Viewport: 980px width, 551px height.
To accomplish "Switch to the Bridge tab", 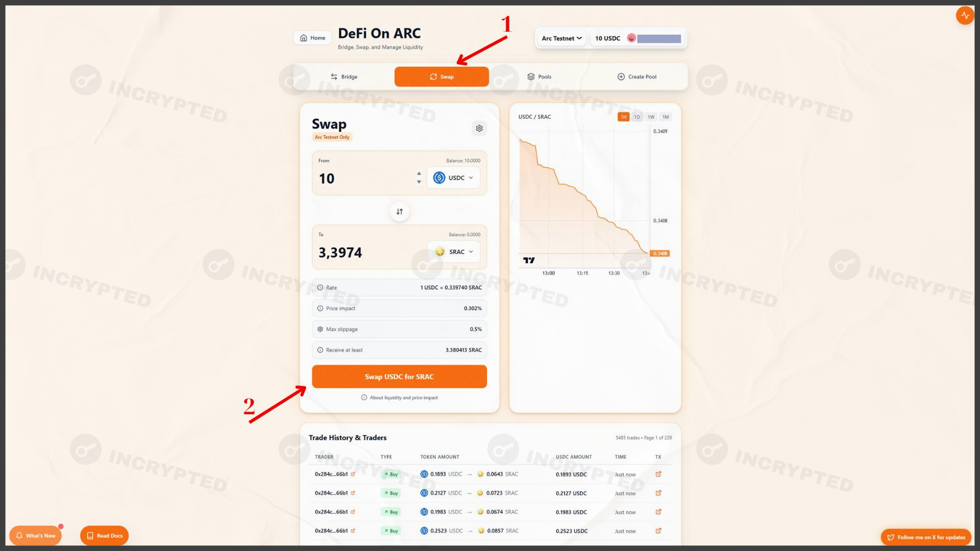I will pos(344,77).
